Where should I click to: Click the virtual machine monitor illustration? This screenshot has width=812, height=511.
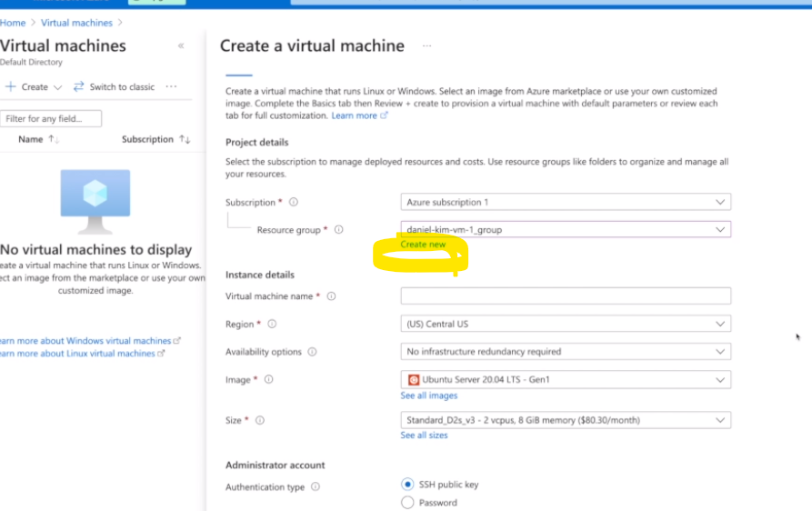95,201
